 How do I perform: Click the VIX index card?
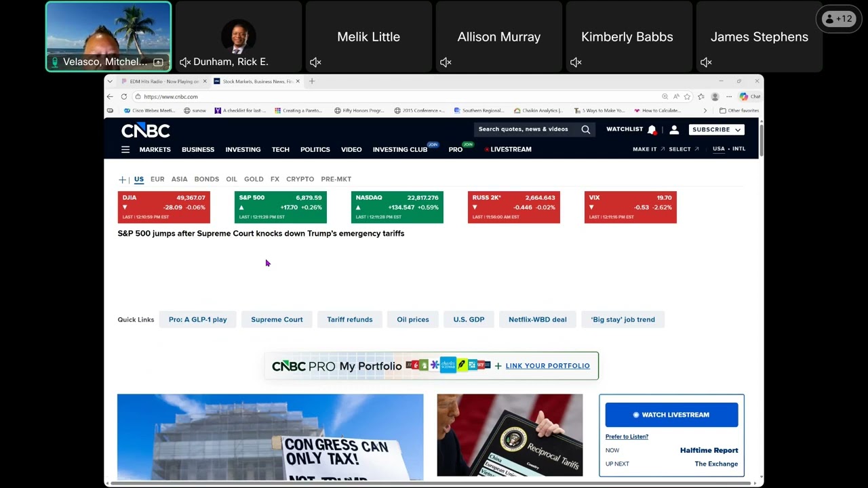(631, 207)
